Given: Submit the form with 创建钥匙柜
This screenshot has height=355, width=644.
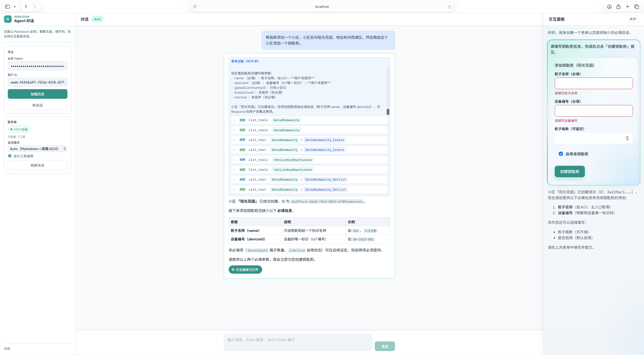Looking at the screenshot, I should (x=570, y=171).
